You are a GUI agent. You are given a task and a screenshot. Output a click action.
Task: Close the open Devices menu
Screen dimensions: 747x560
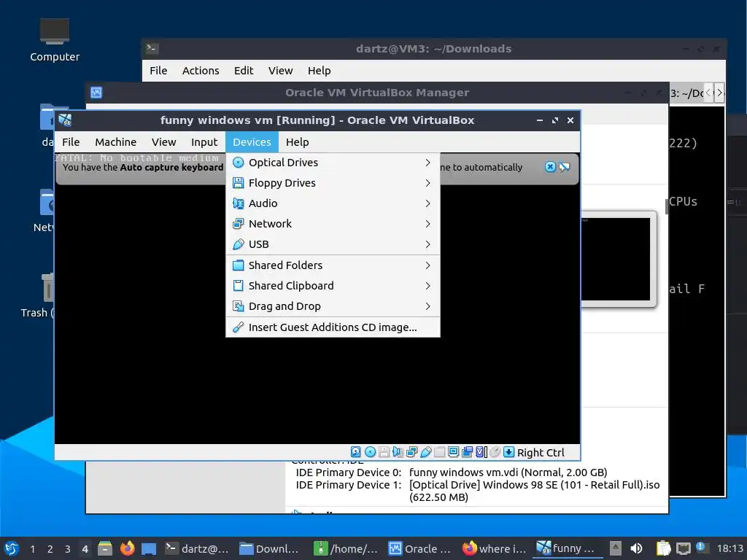pyautogui.click(x=252, y=142)
